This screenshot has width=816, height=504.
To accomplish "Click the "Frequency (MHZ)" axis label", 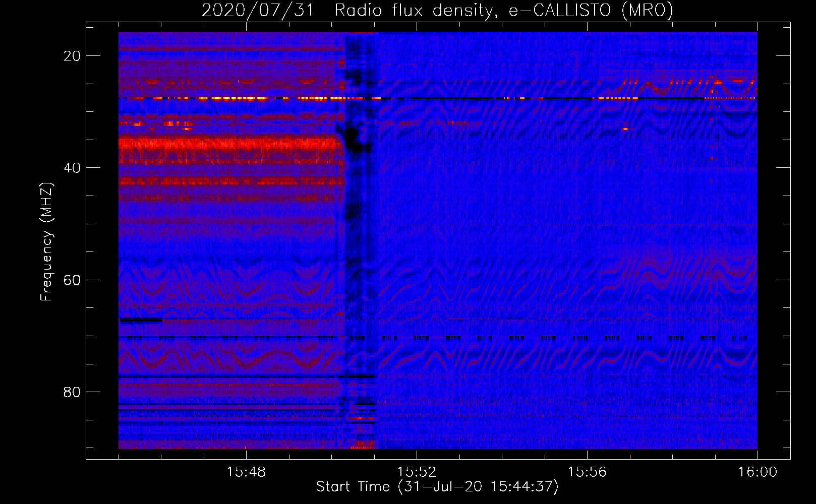I will [x=46, y=242].
